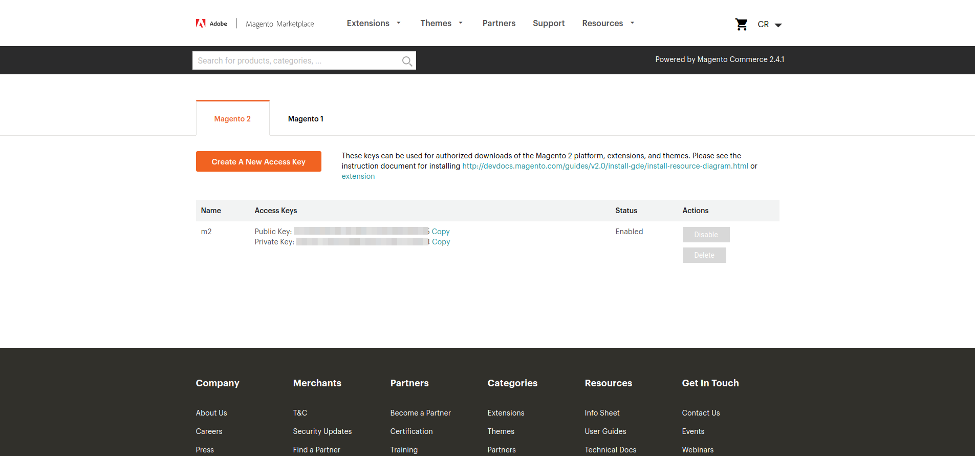This screenshot has height=456, width=977.
Task: Open the devdocs install guide link
Action: [x=605, y=166]
